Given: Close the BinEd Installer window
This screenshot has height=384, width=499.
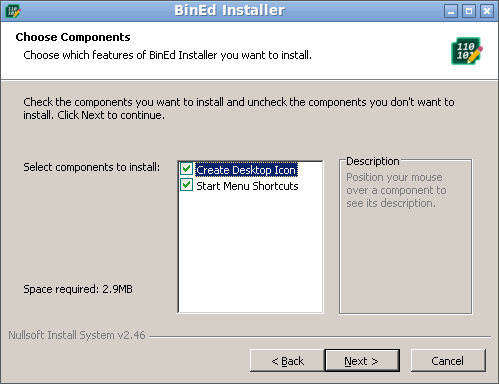Looking at the screenshot, I should coord(487,11).
